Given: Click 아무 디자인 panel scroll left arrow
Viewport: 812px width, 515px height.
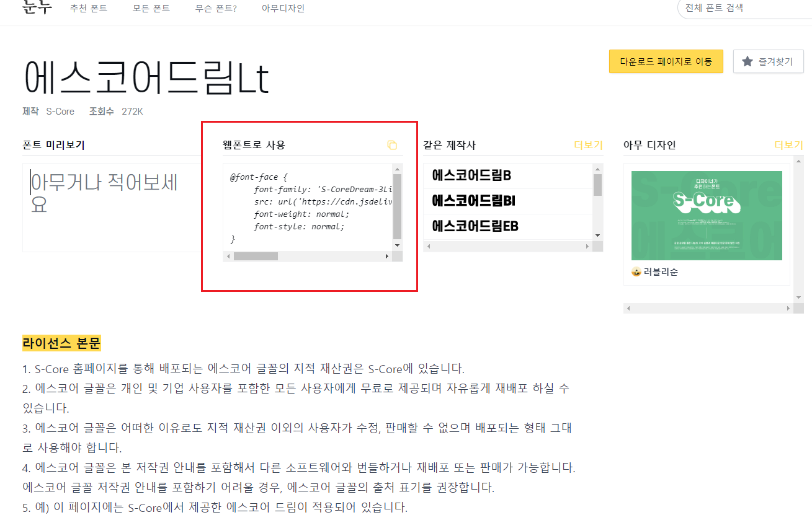Looking at the screenshot, I should pos(629,308).
